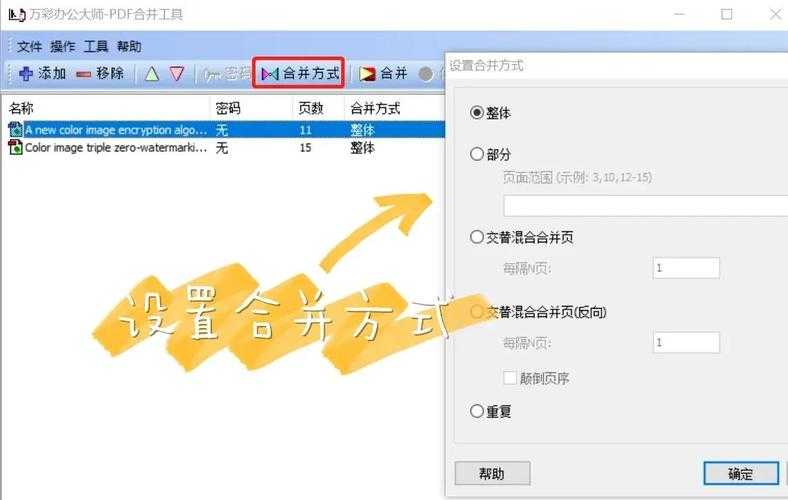Select 'A new color image encryption algo…' file
788x500 pixels.
click(x=116, y=130)
